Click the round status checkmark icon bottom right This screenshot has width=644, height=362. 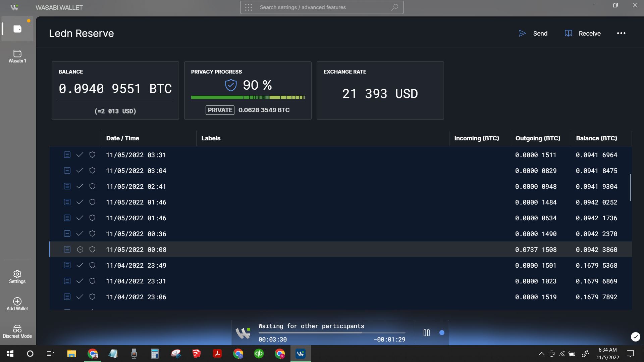[635, 336]
